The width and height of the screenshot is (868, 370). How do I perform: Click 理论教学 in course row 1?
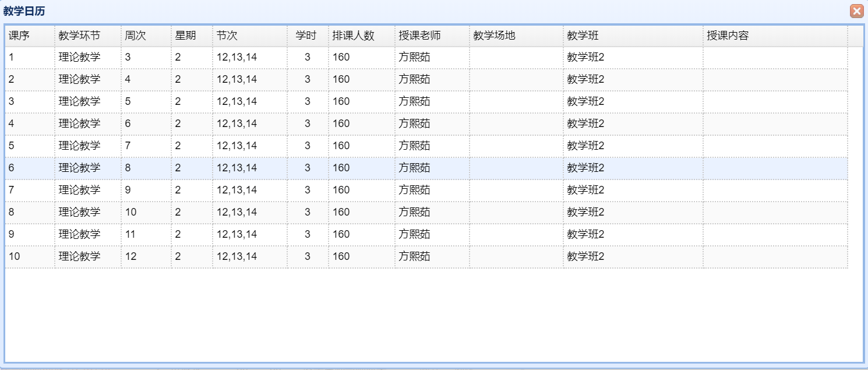point(80,57)
